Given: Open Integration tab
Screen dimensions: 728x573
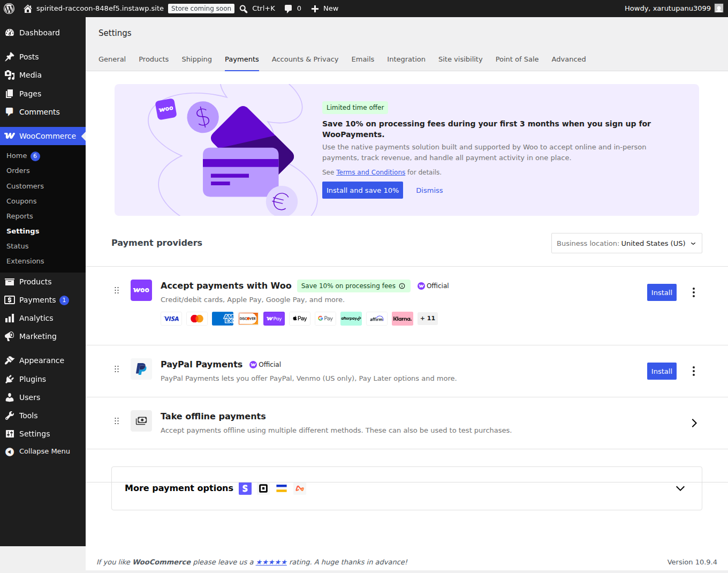Looking at the screenshot, I should point(406,59).
